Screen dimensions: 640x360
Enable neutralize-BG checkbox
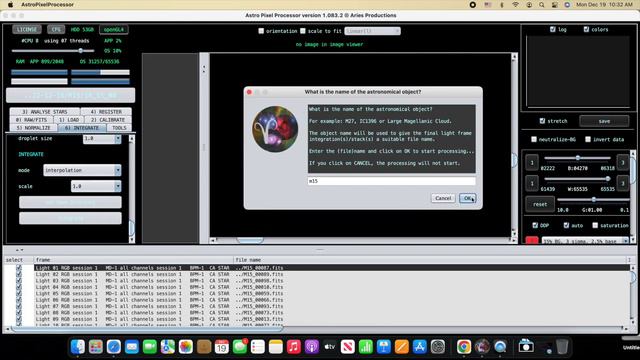(534, 139)
